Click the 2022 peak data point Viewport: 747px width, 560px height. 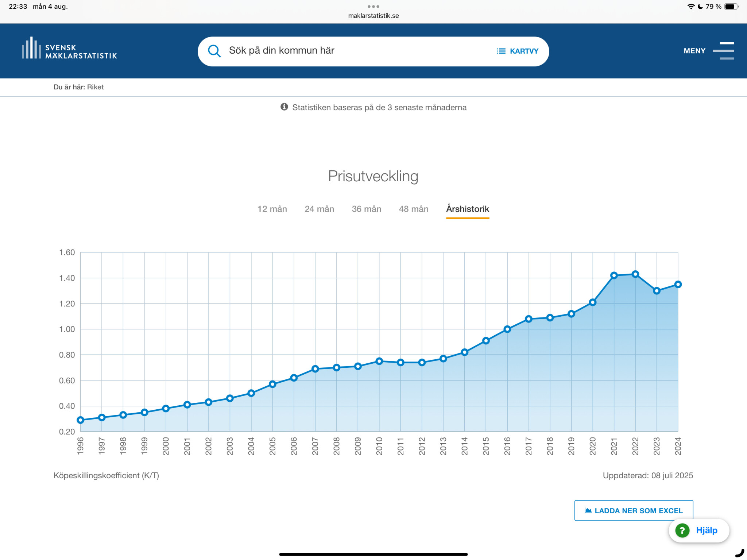(x=635, y=274)
